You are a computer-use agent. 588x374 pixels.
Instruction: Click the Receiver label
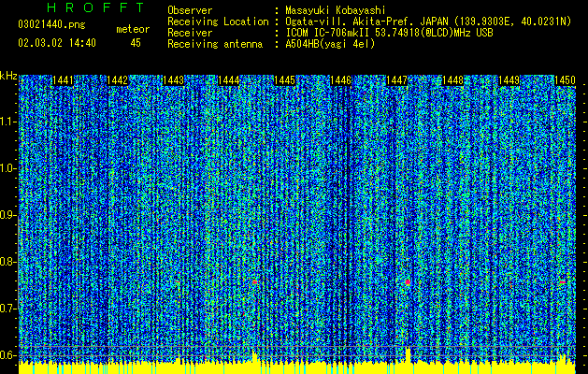[190, 34]
